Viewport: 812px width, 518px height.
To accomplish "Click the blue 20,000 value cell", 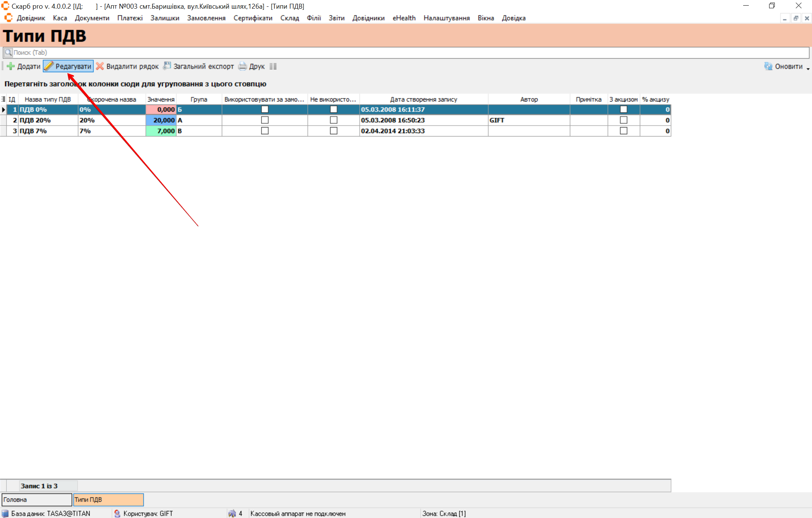I will click(x=161, y=120).
